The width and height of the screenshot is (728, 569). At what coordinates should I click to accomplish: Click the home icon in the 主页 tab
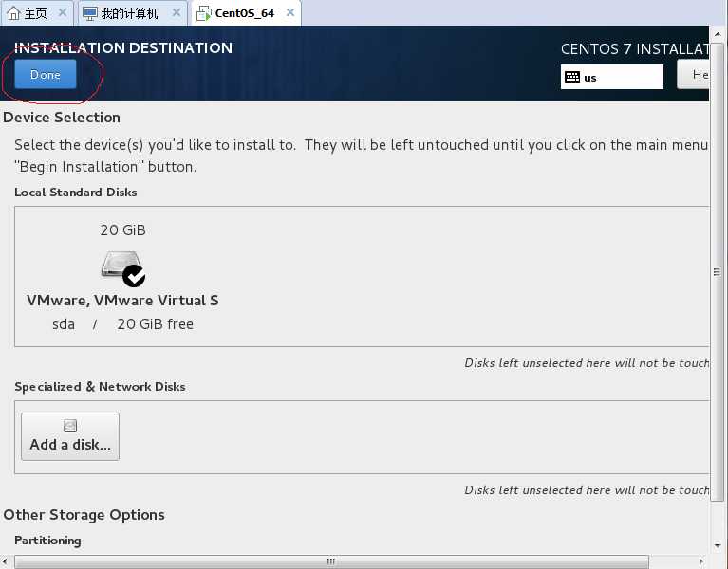pos(13,13)
